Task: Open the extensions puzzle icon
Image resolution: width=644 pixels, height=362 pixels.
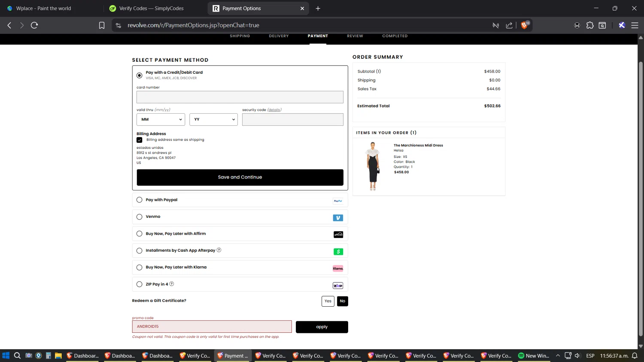Action: point(590,25)
